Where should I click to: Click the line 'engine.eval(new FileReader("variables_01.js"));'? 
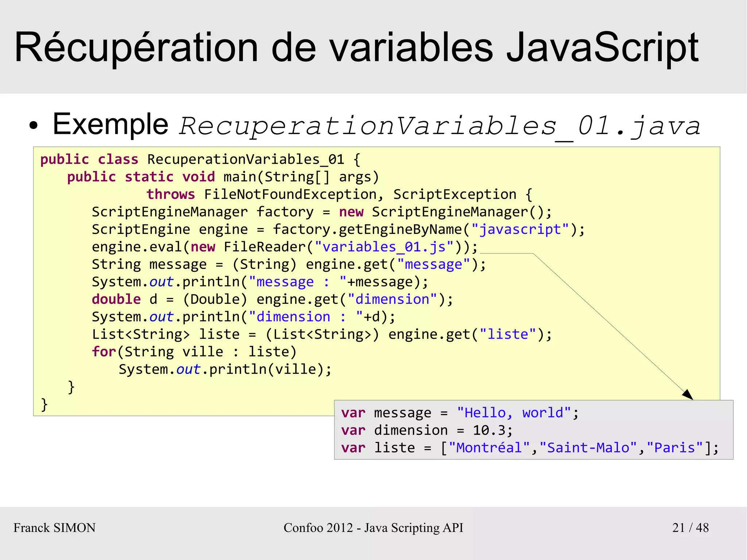285,247
